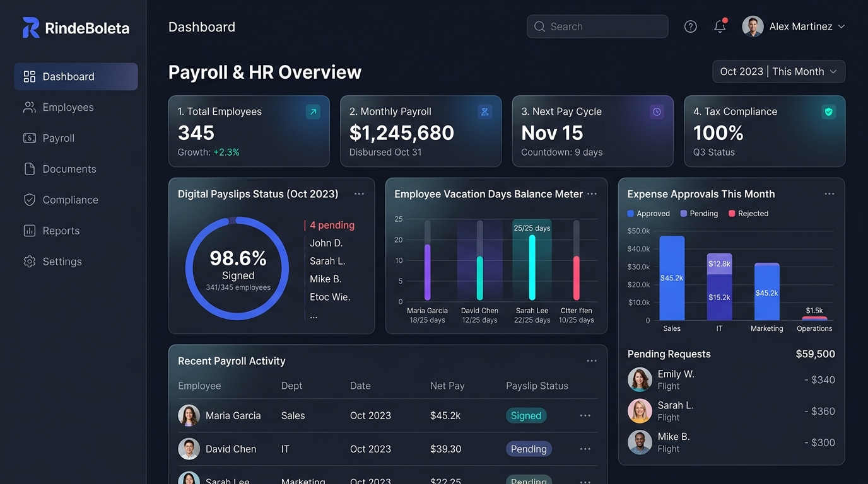868x484 pixels.
Task: Click the Monthly Payroll hourglass icon
Action: click(x=485, y=112)
